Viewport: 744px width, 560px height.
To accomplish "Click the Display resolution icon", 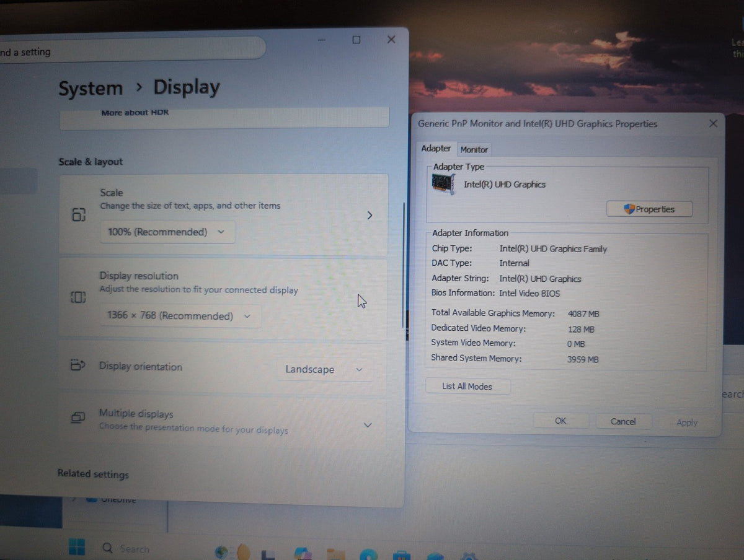I will pos(78,297).
